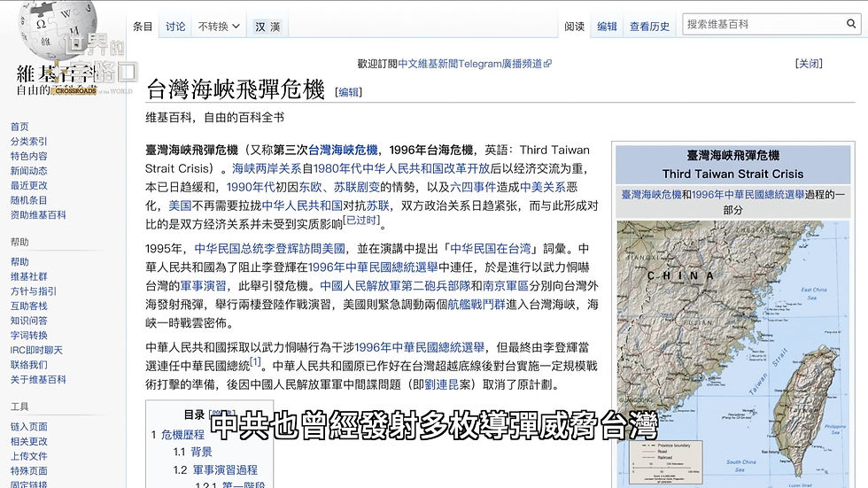Go to 首页 in the sidebar
Screen dimensions: 868x488
[x=19, y=127]
